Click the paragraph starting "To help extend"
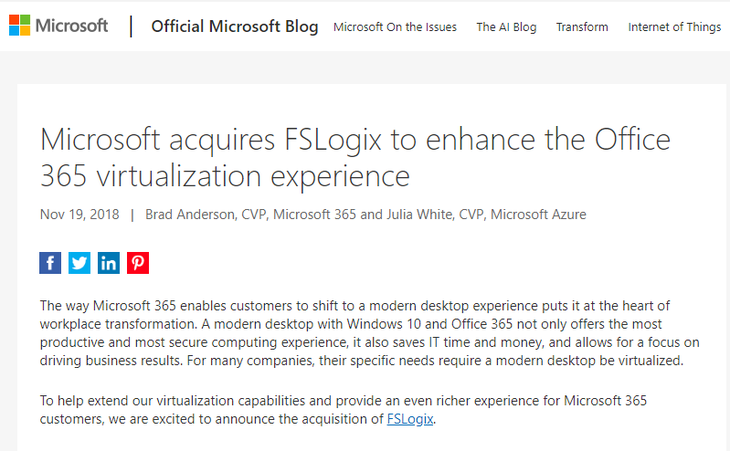The height and width of the screenshot is (451, 730). pos(343,410)
